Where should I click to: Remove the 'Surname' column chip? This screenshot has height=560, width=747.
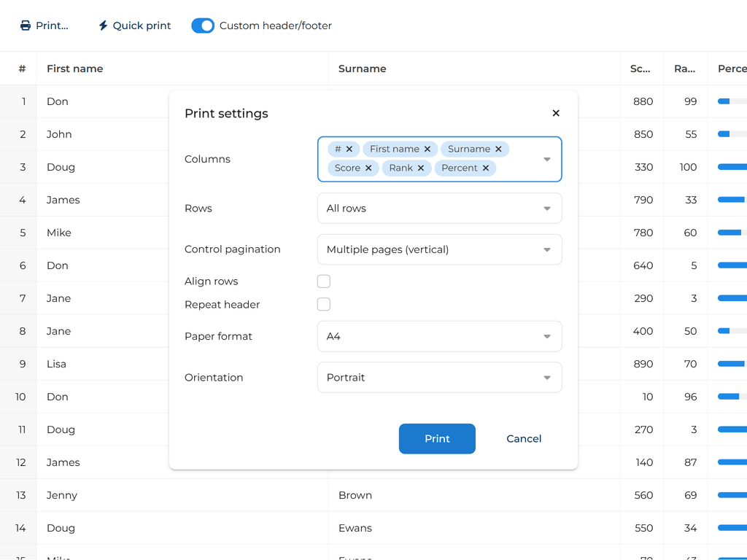(x=499, y=149)
